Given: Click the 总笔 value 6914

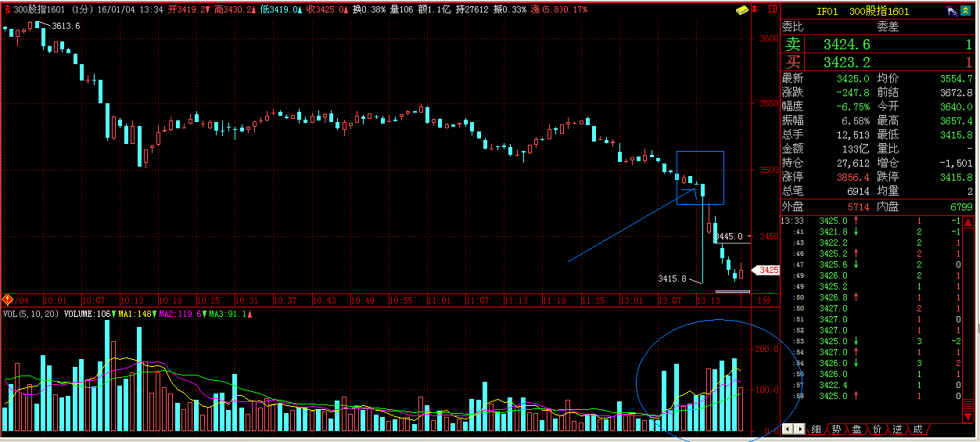Looking at the screenshot, I should [x=860, y=191].
